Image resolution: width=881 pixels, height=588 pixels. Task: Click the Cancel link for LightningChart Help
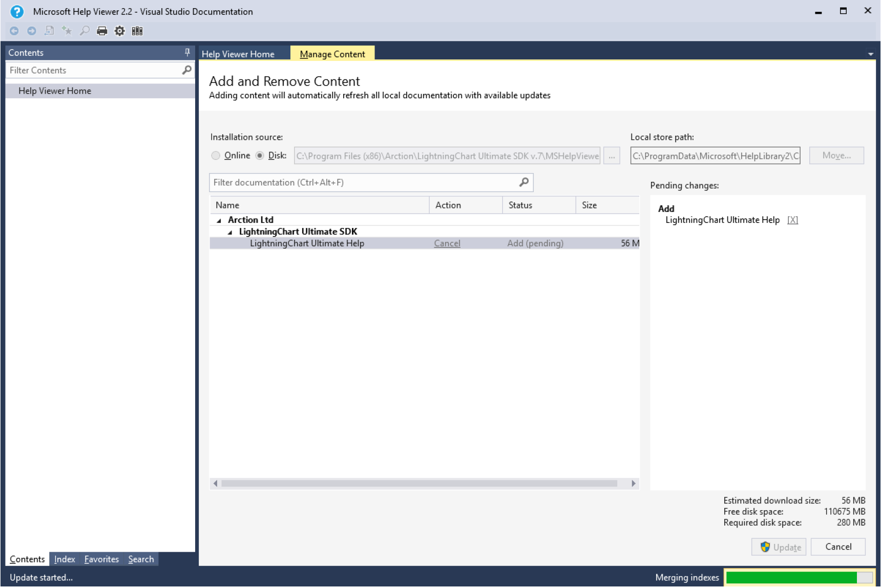click(x=447, y=244)
